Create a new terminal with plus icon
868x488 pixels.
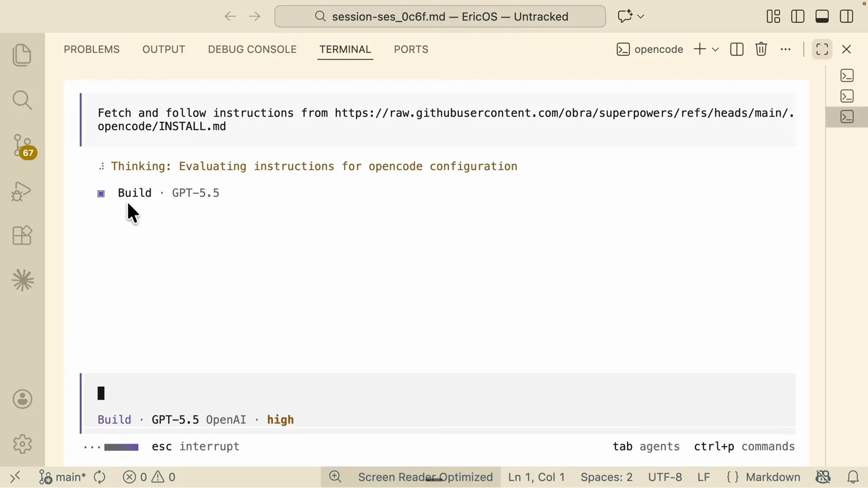point(700,49)
